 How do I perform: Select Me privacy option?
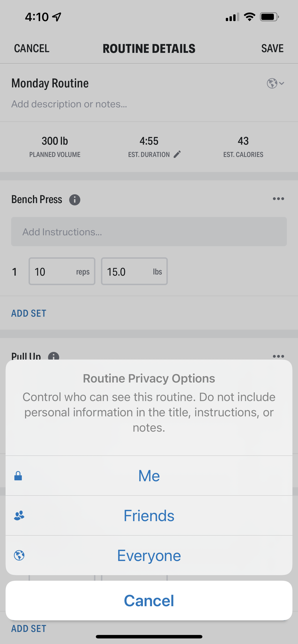pos(149,475)
